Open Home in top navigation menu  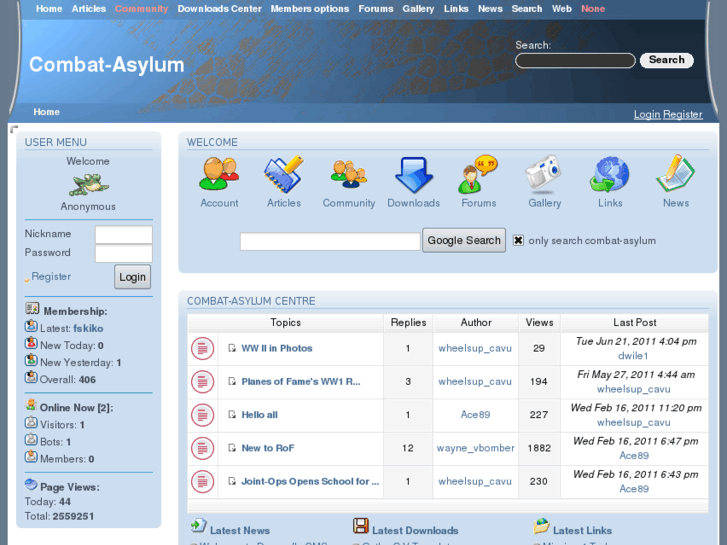coord(49,8)
